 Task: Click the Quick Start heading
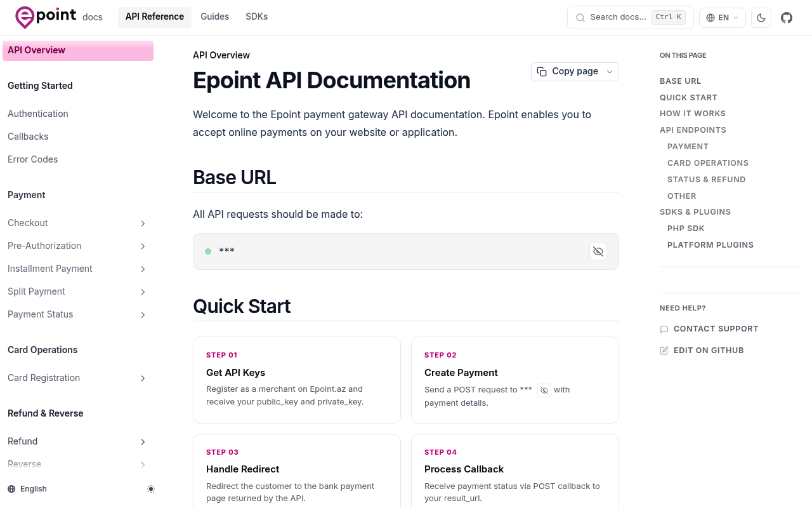click(242, 306)
